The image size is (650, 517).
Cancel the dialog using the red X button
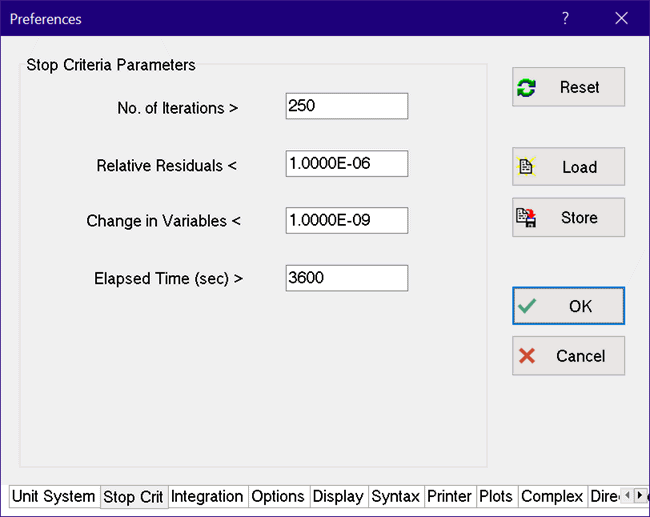pyautogui.click(x=568, y=356)
